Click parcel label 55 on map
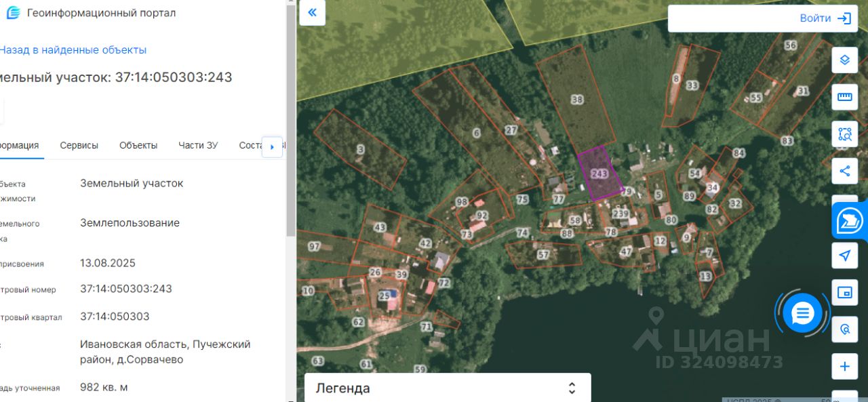 click(x=756, y=98)
